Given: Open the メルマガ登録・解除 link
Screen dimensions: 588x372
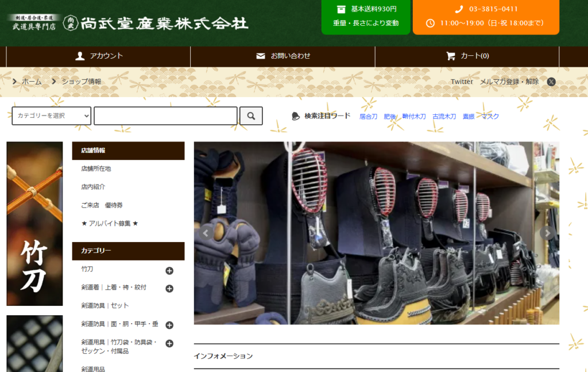Looking at the screenshot, I should 509,82.
